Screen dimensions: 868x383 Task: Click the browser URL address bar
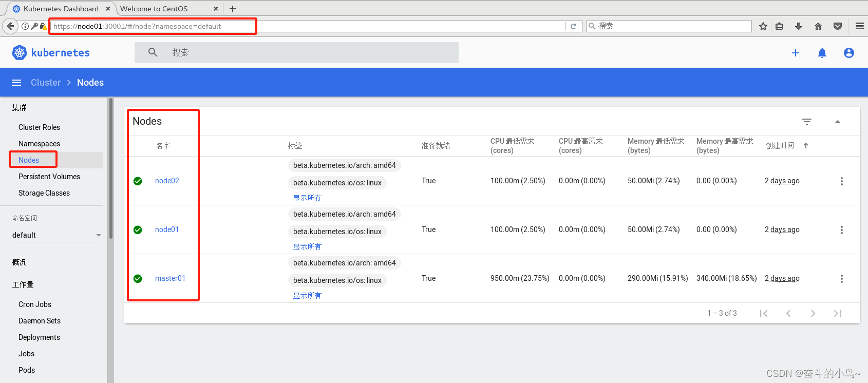pyautogui.click(x=308, y=26)
